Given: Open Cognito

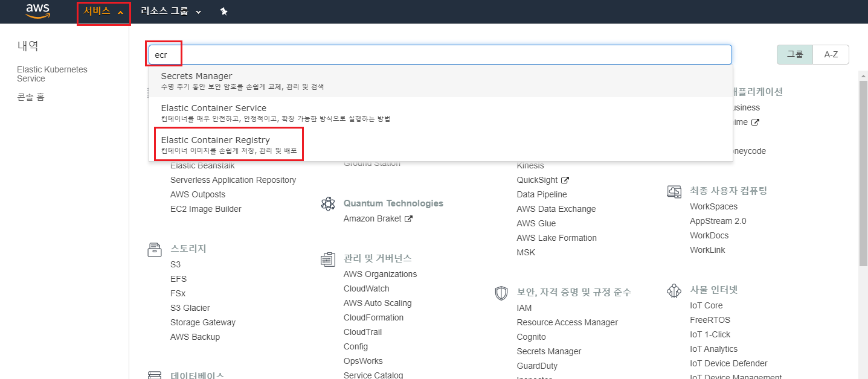Looking at the screenshot, I should point(532,337).
